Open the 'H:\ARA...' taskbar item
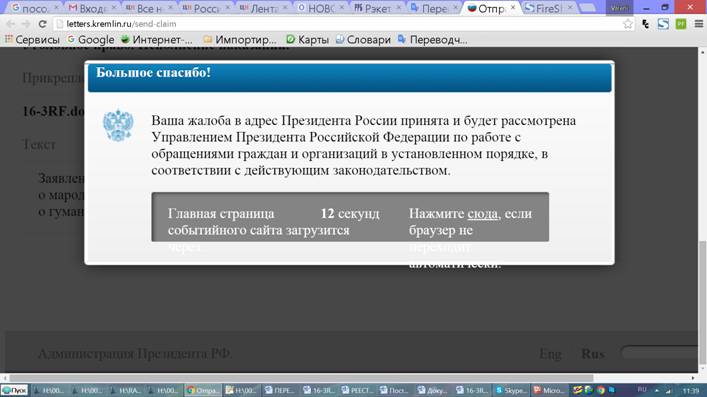The image size is (707, 397). (126, 390)
